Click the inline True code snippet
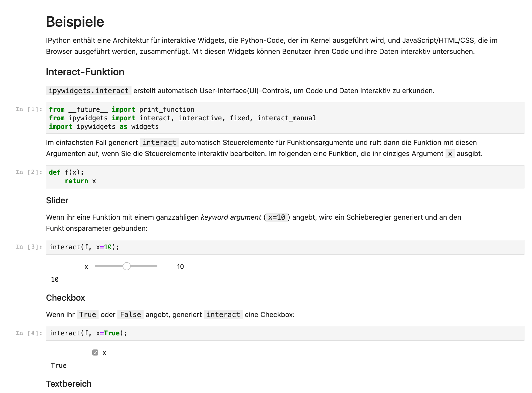Viewport: 532px width, 393px height. (x=87, y=315)
